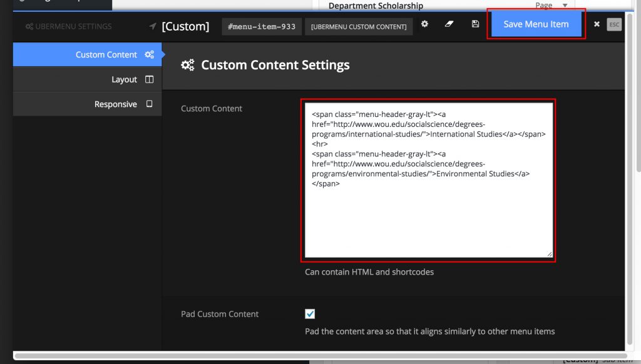This screenshot has width=641, height=364.
Task: Switch to the Responsive tab
Action: click(x=115, y=104)
